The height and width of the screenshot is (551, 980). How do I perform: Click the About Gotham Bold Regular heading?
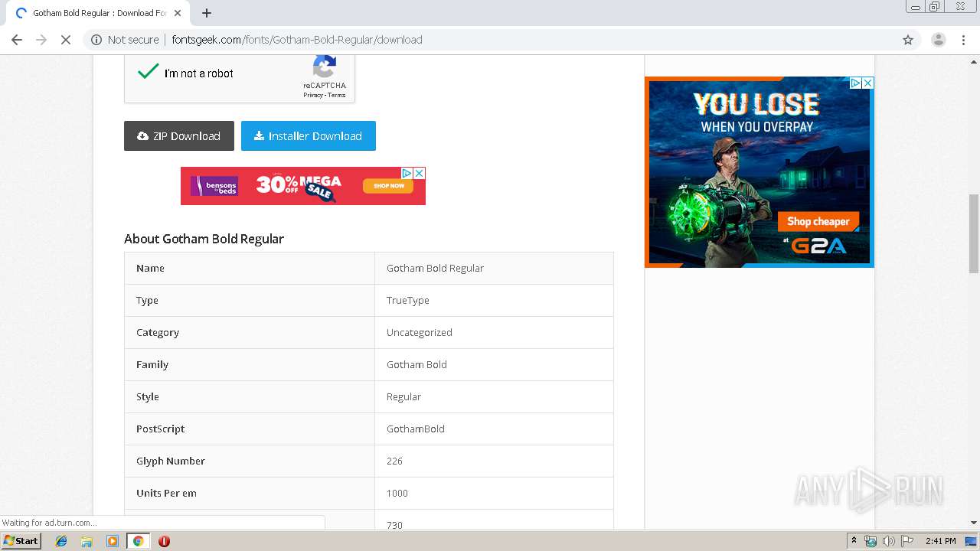204,239
